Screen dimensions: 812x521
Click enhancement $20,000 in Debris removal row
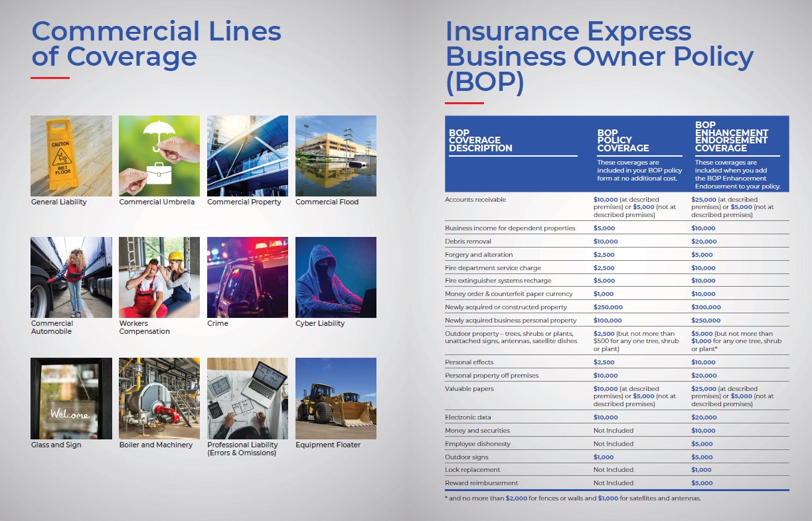pos(704,242)
